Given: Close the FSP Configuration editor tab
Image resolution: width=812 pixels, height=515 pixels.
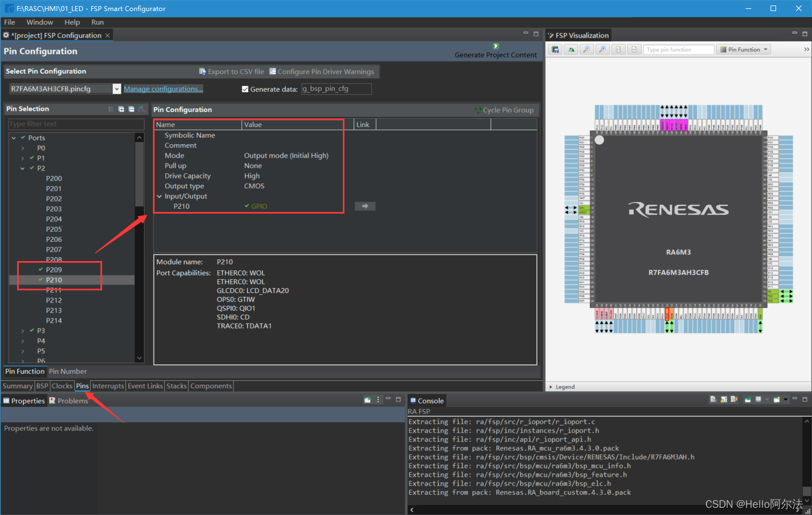Looking at the screenshot, I should [x=108, y=35].
